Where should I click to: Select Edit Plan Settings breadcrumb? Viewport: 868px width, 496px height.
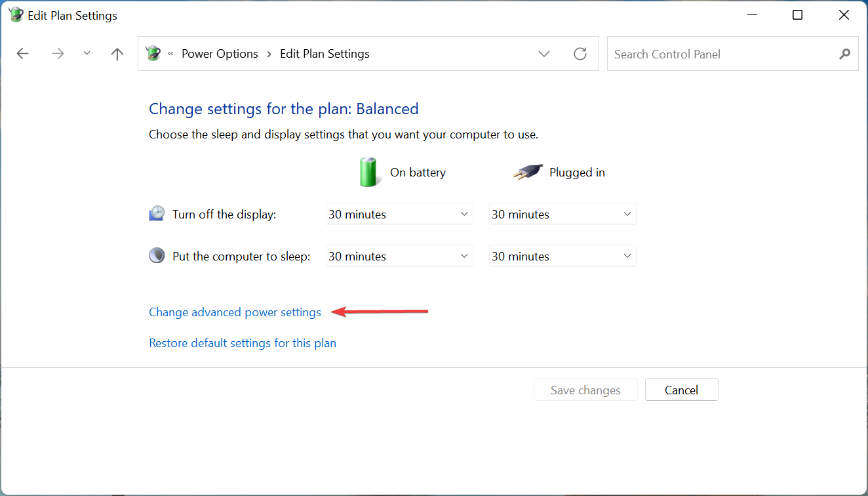click(325, 54)
